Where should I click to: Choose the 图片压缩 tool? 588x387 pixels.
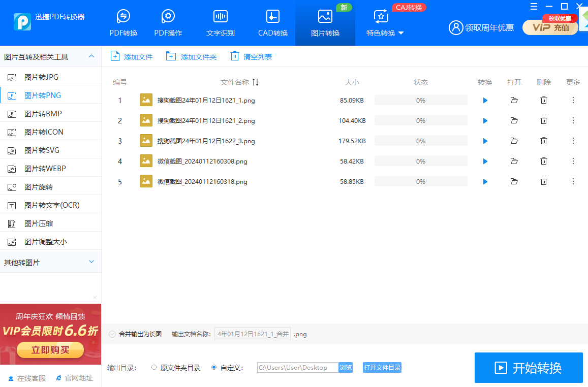coord(51,223)
